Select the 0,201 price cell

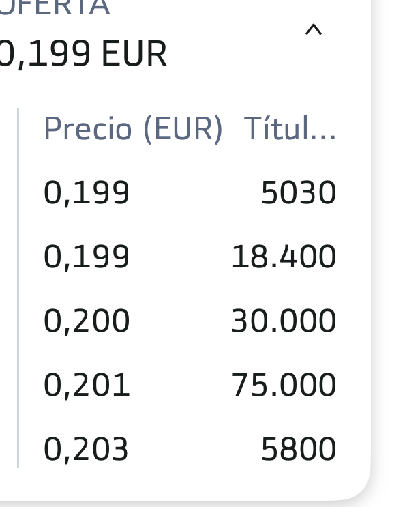87,385
